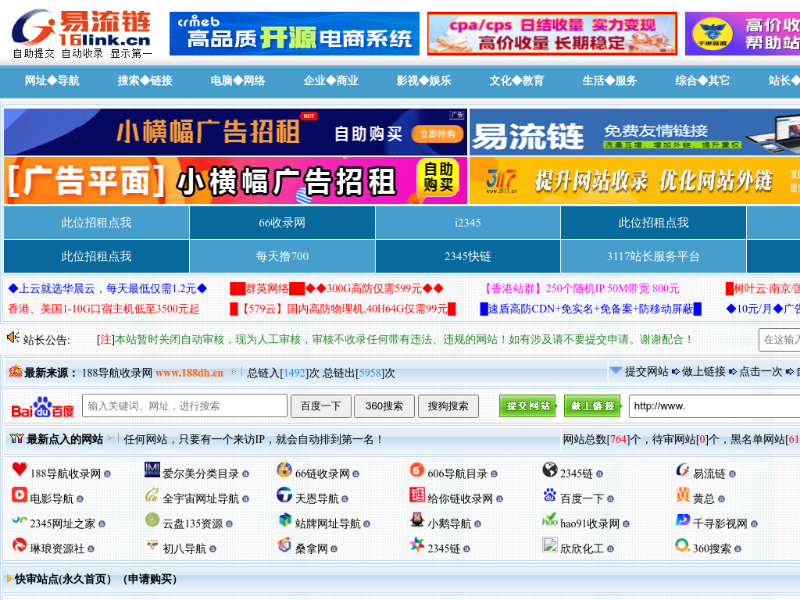Click the green 做上链接 button

tap(592, 406)
